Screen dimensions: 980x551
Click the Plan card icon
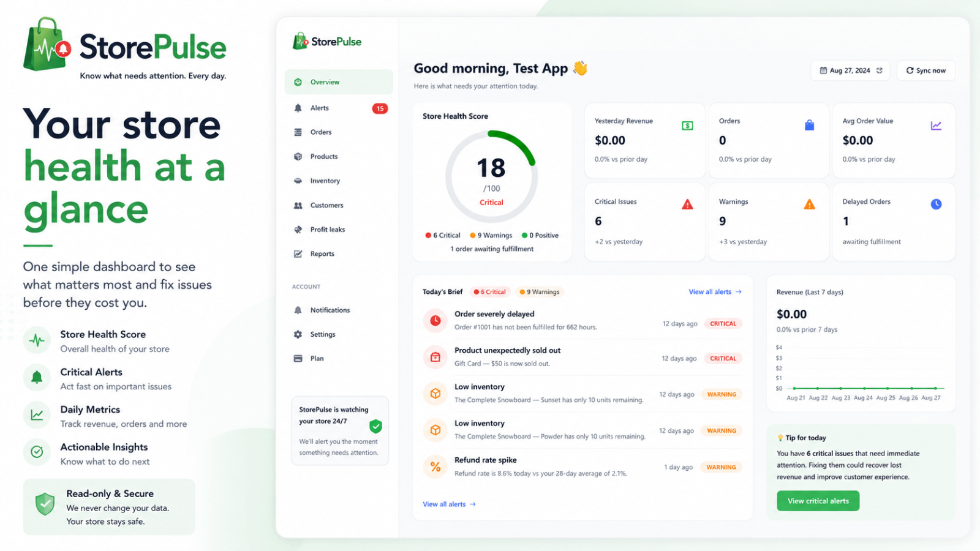[298, 359]
